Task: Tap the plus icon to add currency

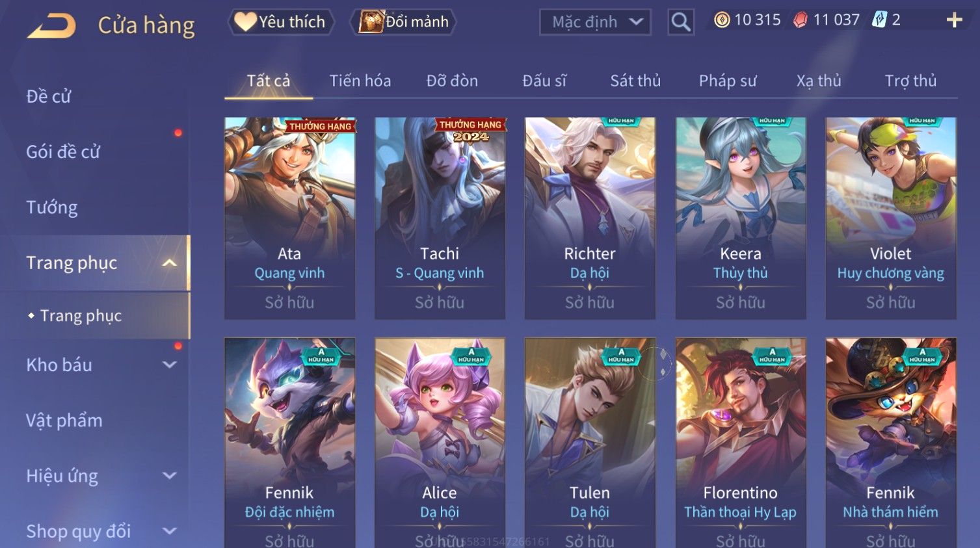Action: [954, 20]
